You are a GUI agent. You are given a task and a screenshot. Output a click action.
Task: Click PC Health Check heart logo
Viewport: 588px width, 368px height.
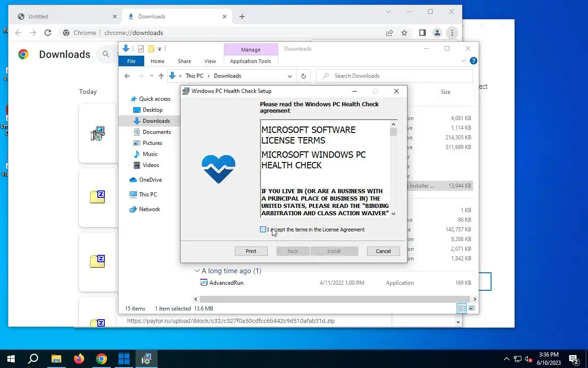click(219, 169)
